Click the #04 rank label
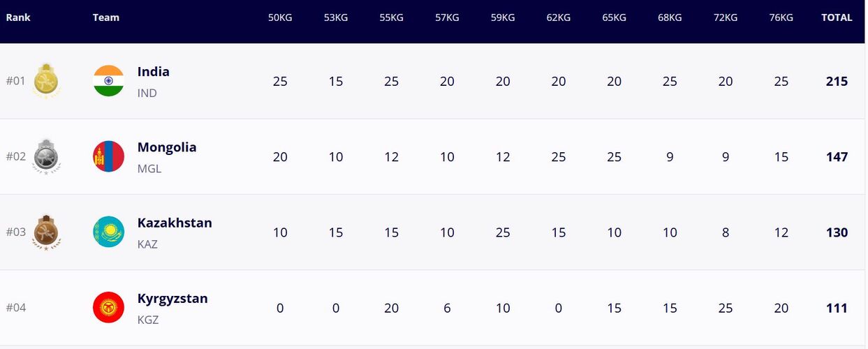This screenshot has height=349, width=868. pos(16,308)
